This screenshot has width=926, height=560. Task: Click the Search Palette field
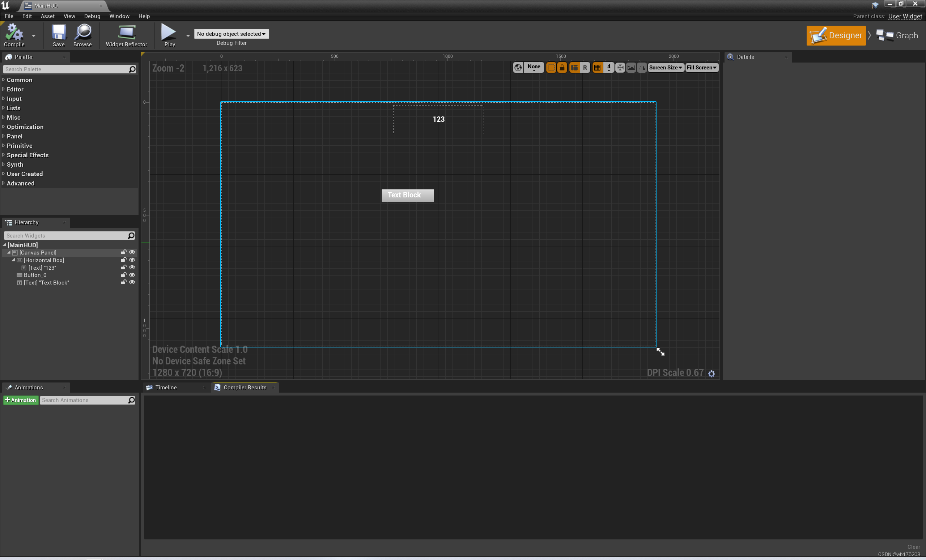coord(69,69)
